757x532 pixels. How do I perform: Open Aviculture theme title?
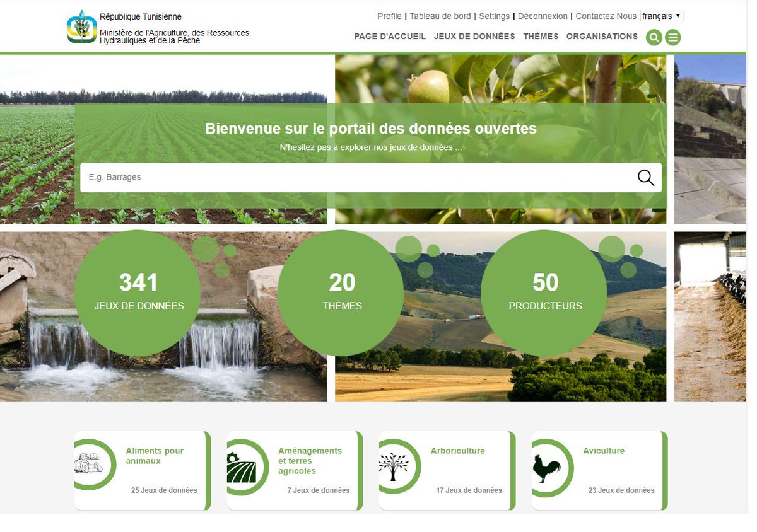(x=604, y=451)
